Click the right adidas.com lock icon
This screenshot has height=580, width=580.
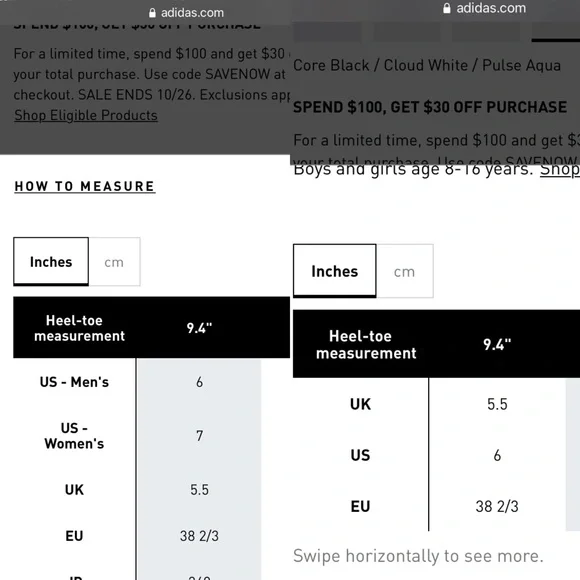point(447,8)
